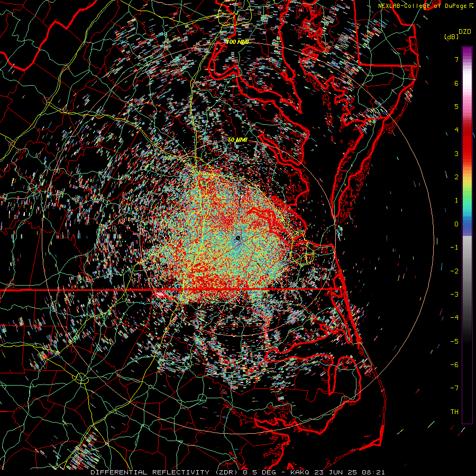This screenshot has width=476, height=476.
Task: Click the "DZD" legend title
Action: pos(464,32)
